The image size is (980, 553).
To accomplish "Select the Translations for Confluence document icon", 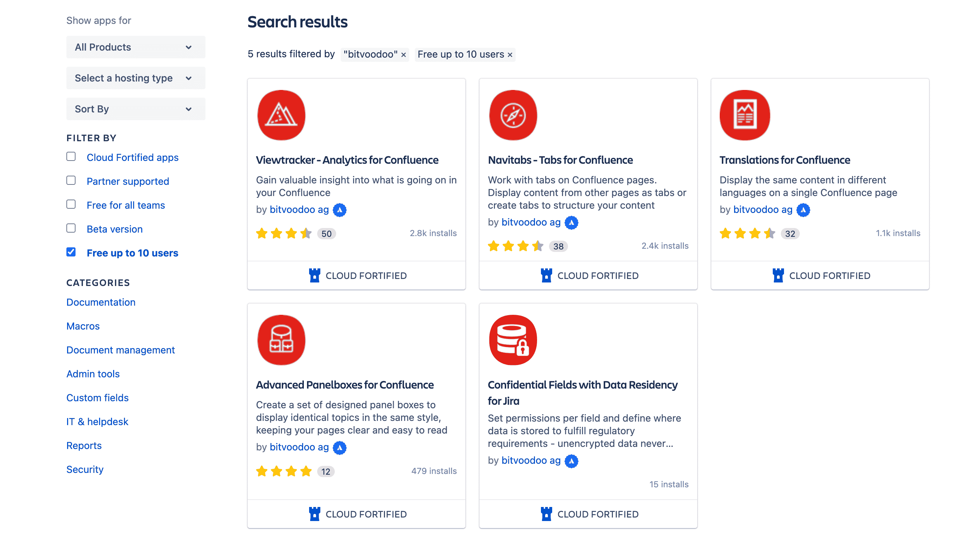I will point(745,115).
